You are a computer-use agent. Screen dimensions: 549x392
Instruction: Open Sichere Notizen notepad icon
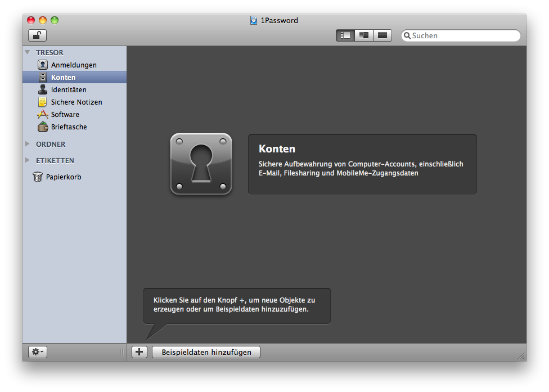(x=42, y=102)
